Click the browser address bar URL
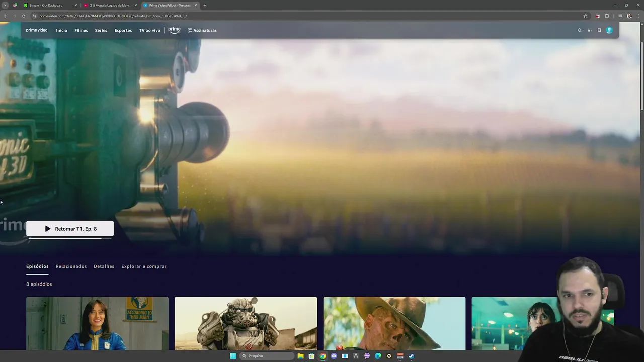Viewport: 644px width, 362px height. click(113, 16)
